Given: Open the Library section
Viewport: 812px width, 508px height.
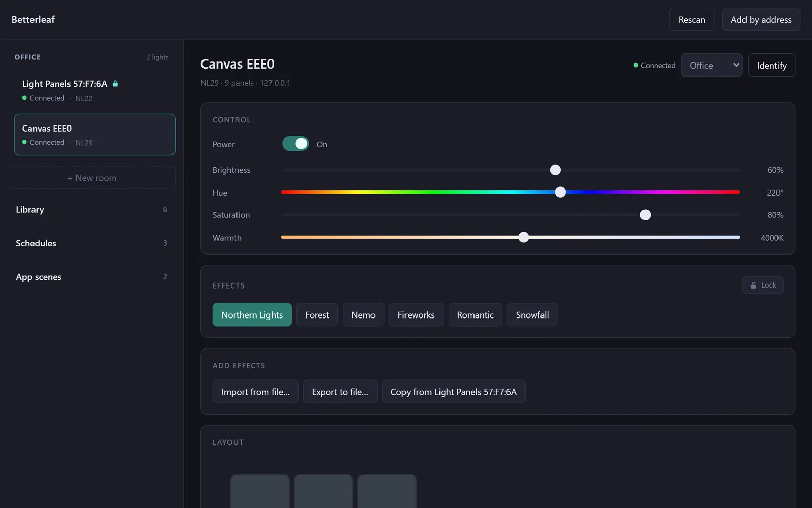Looking at the screenshot, I should pos(92,209).
